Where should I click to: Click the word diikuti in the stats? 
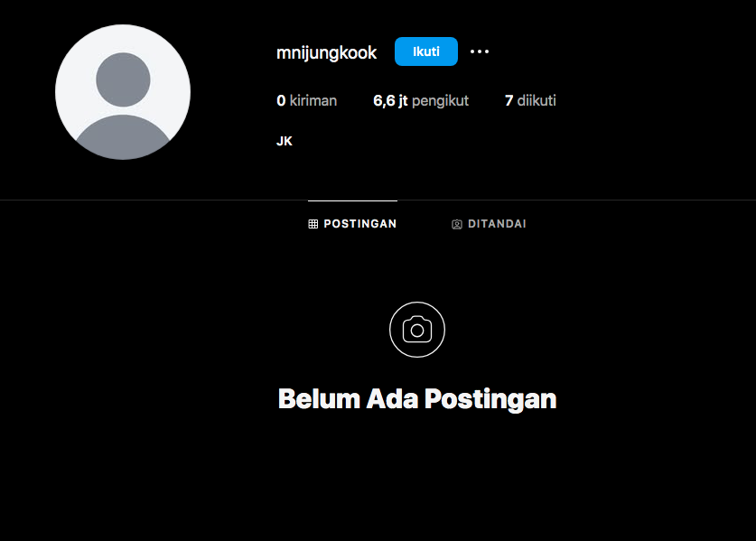point(537,100)
